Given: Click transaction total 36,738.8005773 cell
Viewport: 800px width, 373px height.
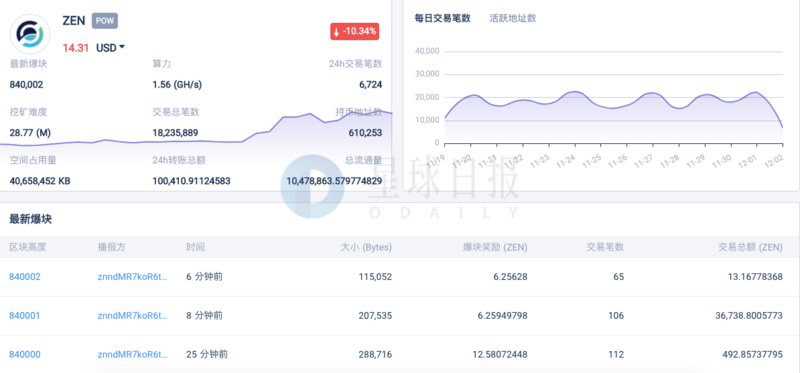Looking at the screenshot, I should point(749,315).
